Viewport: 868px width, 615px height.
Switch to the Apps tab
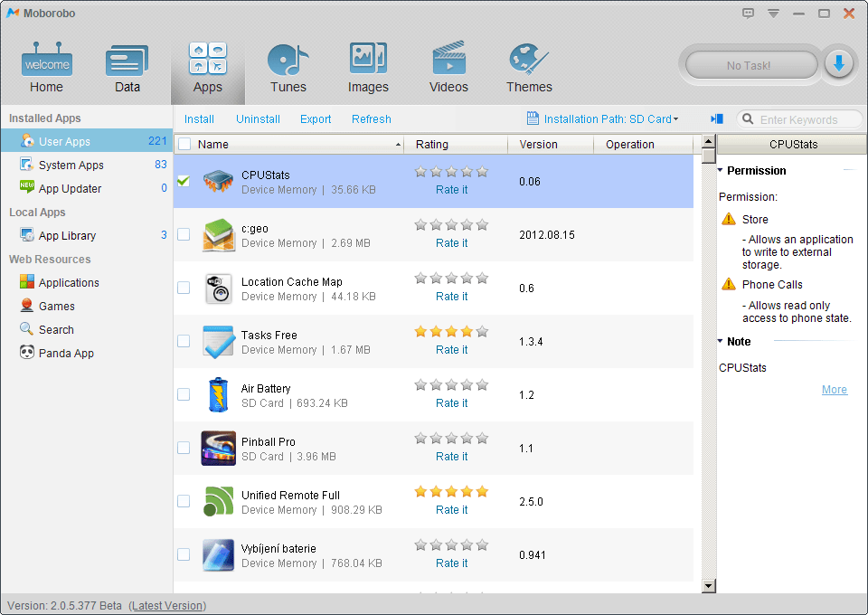[x=208, y=68]
